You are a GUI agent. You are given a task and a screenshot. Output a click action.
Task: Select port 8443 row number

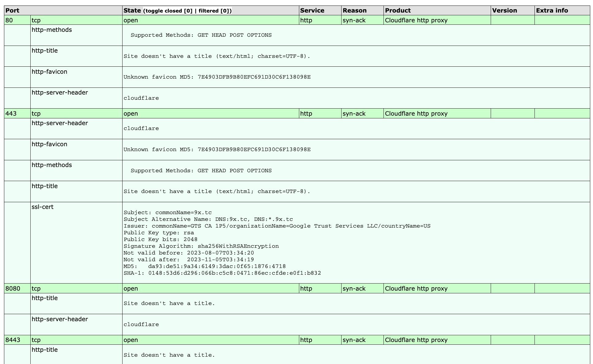[13, 340]
